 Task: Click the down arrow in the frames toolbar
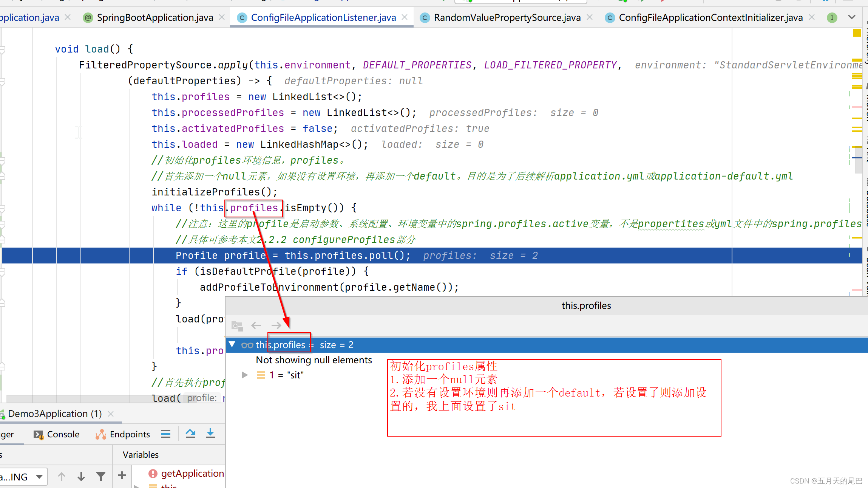[x=81, y=476]
